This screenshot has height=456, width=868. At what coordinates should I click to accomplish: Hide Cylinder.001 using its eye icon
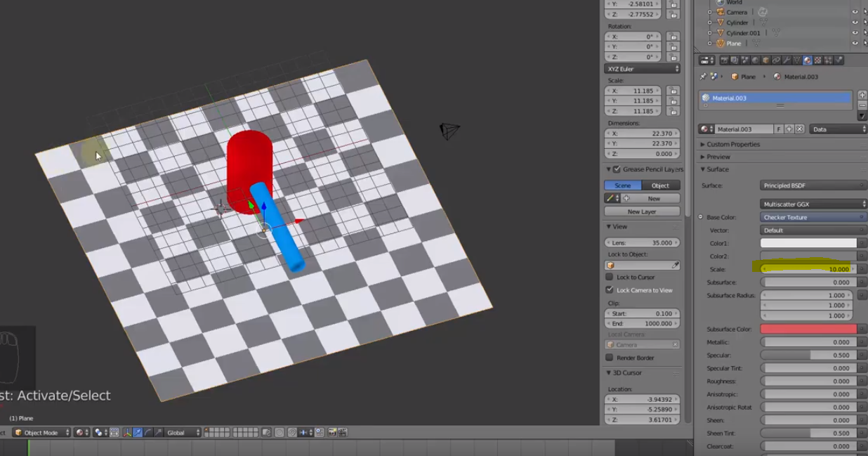[x=855, y=33]
